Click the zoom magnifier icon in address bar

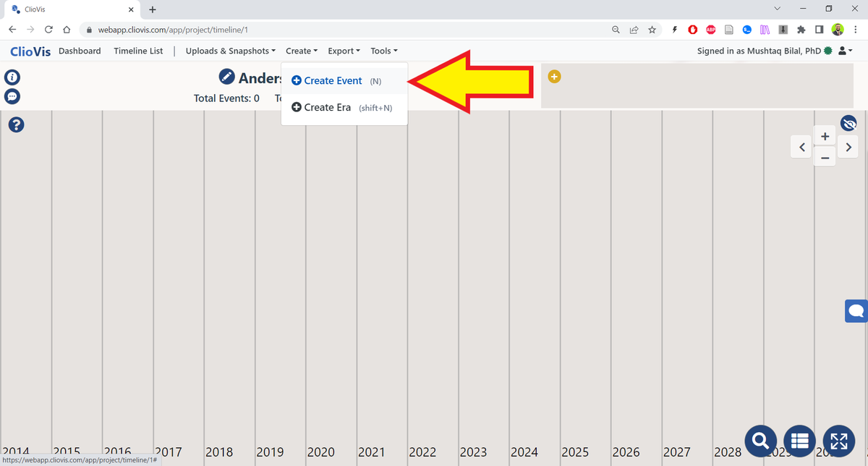pos(616,30)
